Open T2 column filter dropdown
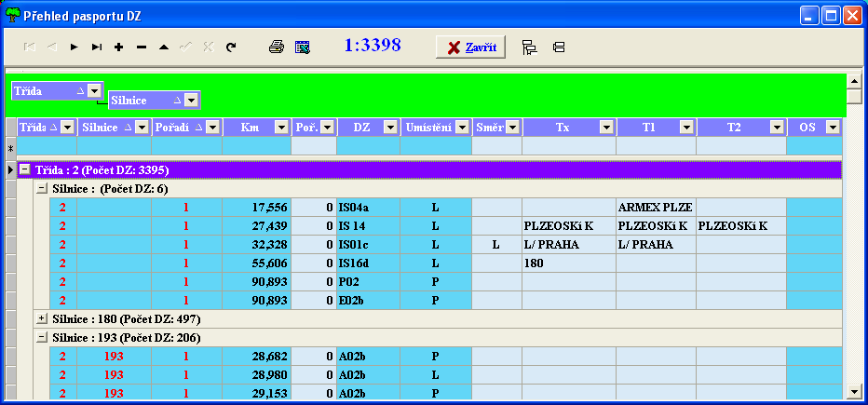 778,128
